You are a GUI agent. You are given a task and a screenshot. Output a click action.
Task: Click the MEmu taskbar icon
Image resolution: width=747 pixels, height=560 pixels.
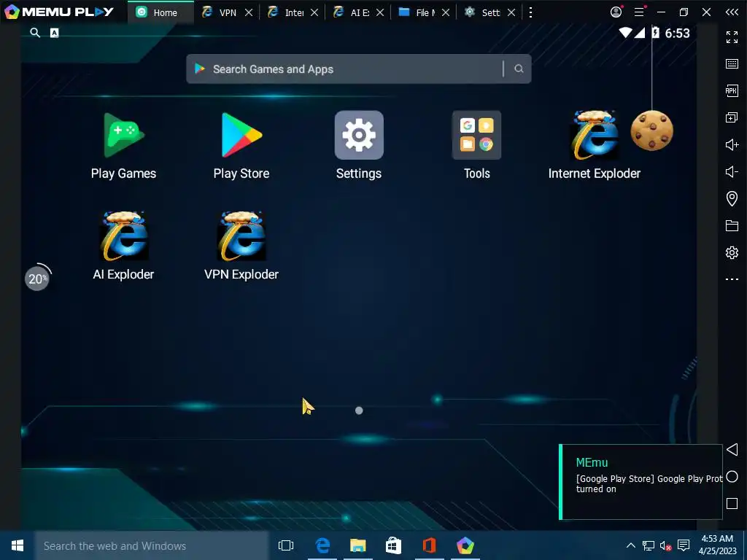[x=465, y=545]
